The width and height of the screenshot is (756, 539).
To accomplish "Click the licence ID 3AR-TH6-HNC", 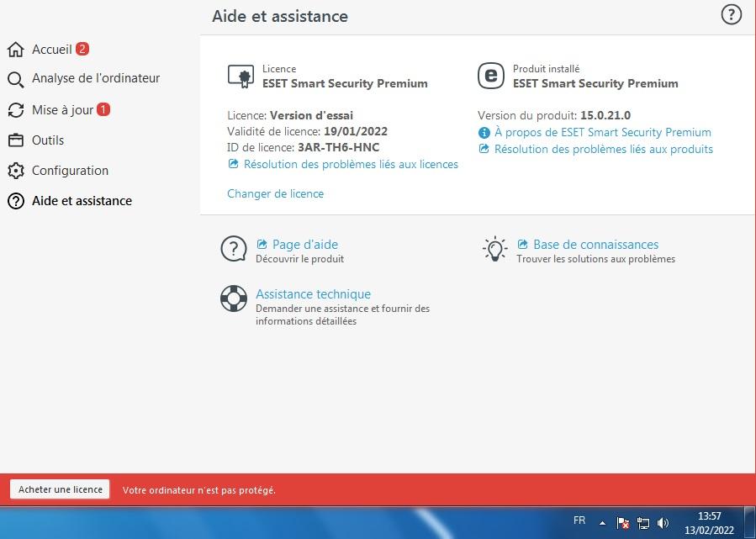I will click(338, 147).
